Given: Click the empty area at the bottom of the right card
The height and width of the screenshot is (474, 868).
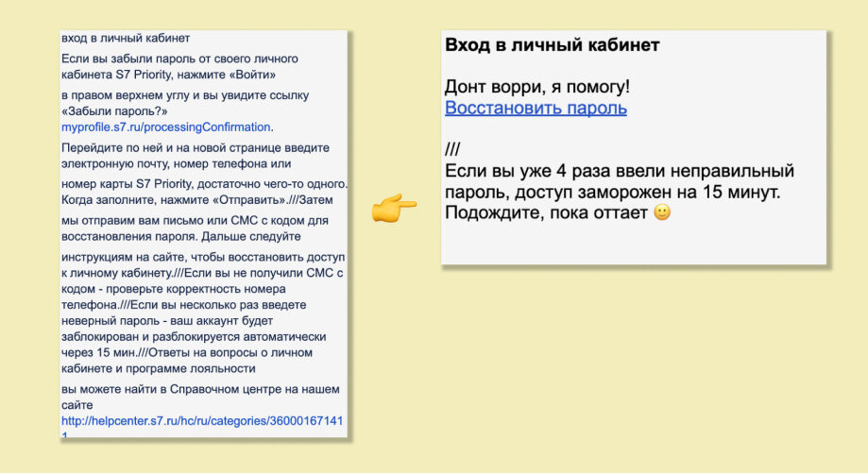Looking at the screenshot, I should click(x=633, y=244).
